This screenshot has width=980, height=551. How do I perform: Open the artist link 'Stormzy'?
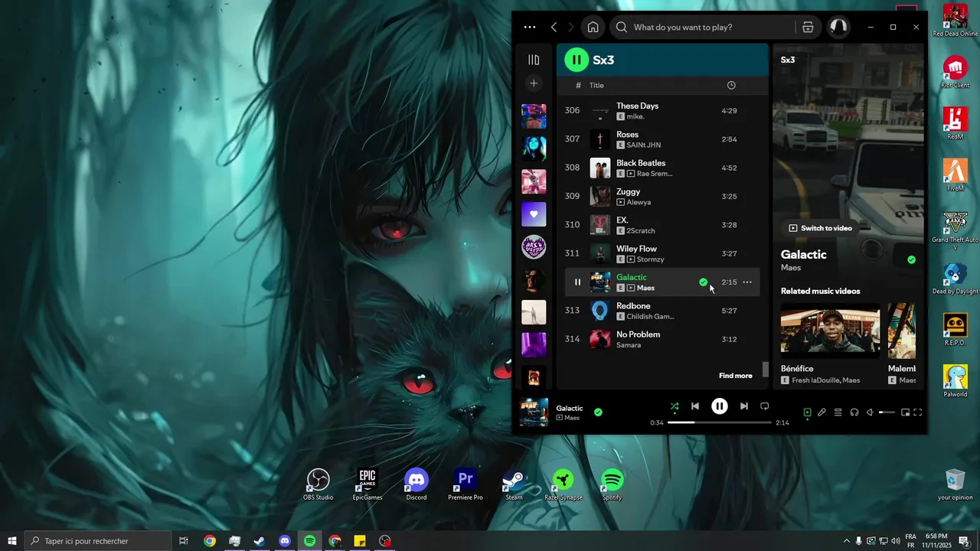click(650, 259)
